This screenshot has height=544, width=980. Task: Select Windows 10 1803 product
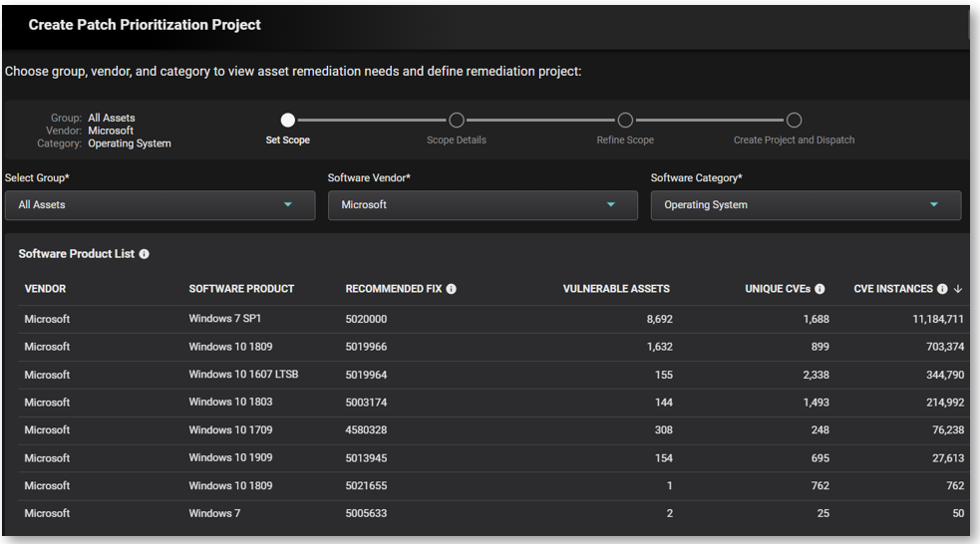pos(230,402)
